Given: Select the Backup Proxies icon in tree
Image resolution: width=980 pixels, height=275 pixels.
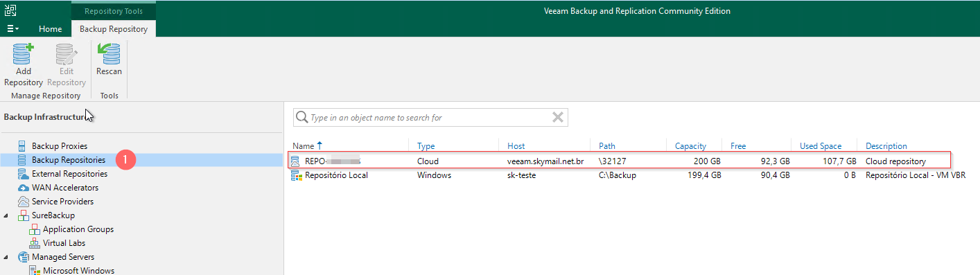Looking at the screenshot, I should pyautogui.click(x=23, y=146).
